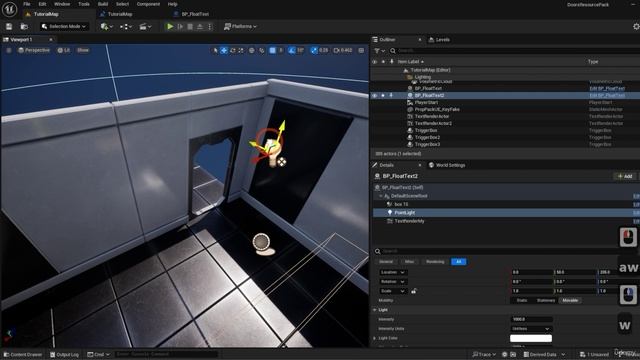Toggle the scale lock ratio icon
Screen dimensions: 640x360
[413, 291]
